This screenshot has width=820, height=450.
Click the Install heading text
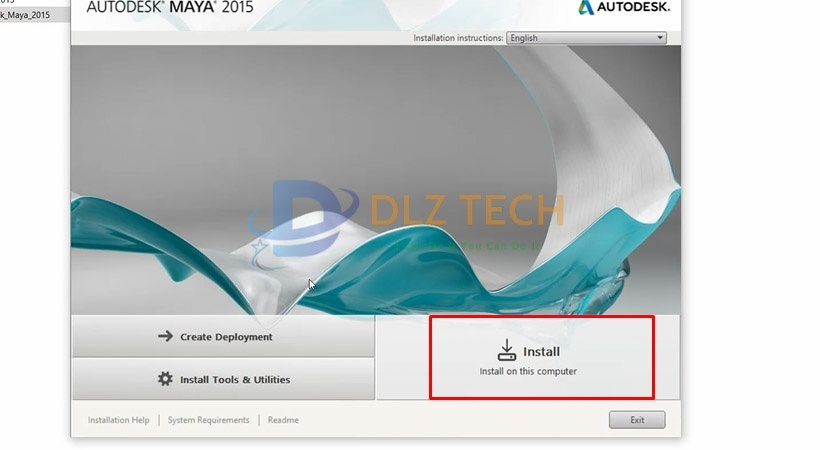(541, 352)
